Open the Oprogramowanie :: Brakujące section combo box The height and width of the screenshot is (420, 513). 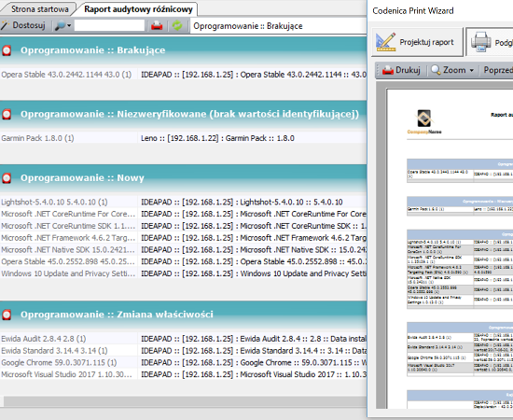279,26
